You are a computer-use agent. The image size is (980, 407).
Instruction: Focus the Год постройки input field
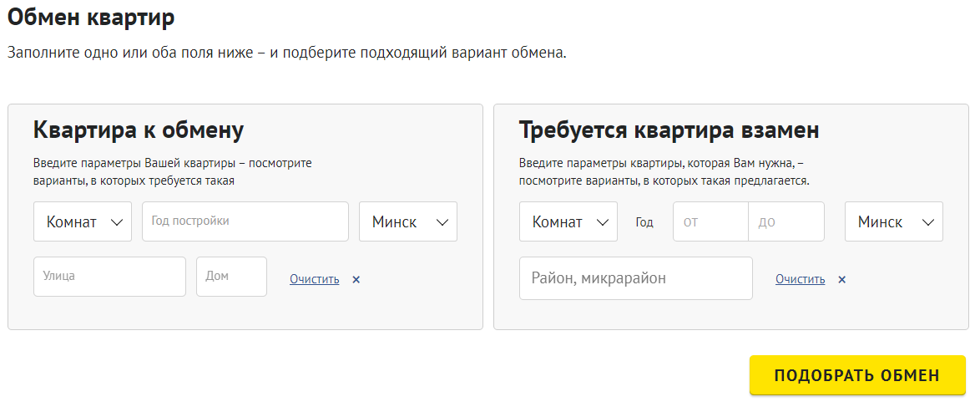(x=245, y=221)
